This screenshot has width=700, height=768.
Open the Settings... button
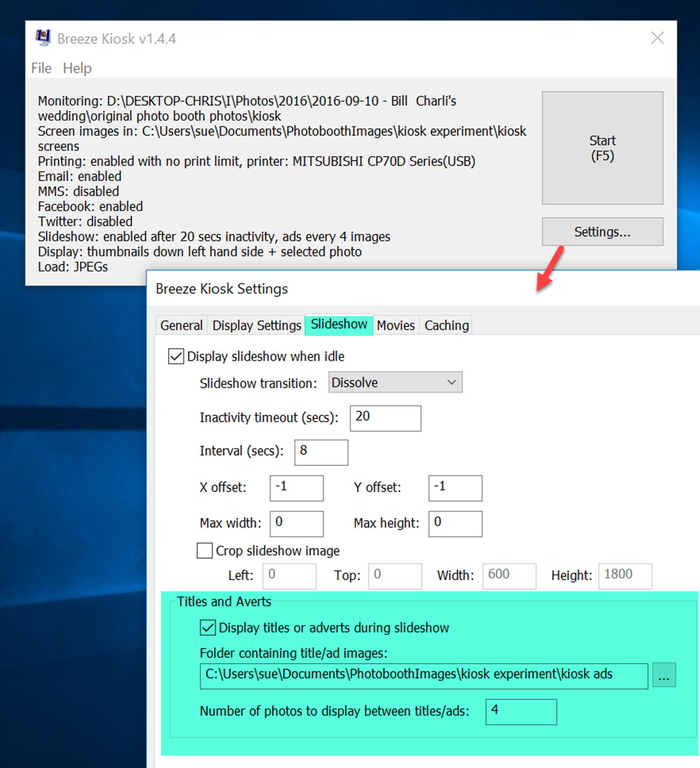pyautogui.click(x=603, y=232)
